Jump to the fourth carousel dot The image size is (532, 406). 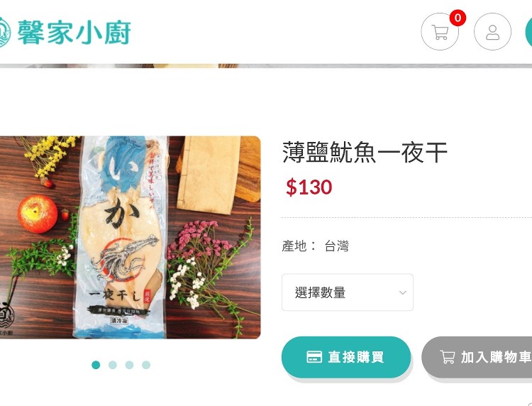[146, 365]
